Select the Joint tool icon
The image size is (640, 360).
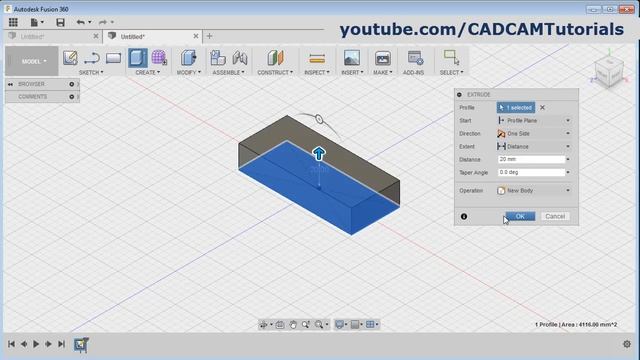(x=240, y=58)
